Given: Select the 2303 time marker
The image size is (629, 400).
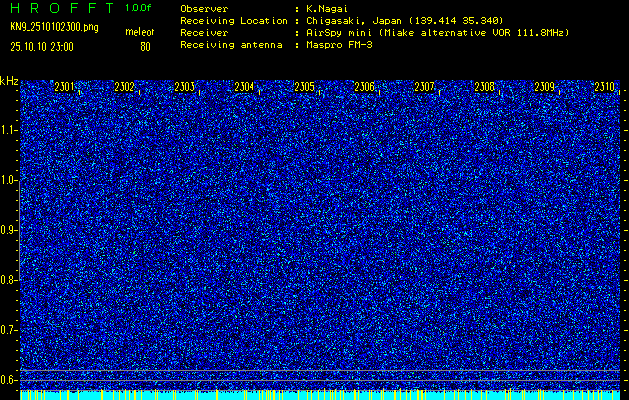Looking at the screenshot, I should (184, 87).
